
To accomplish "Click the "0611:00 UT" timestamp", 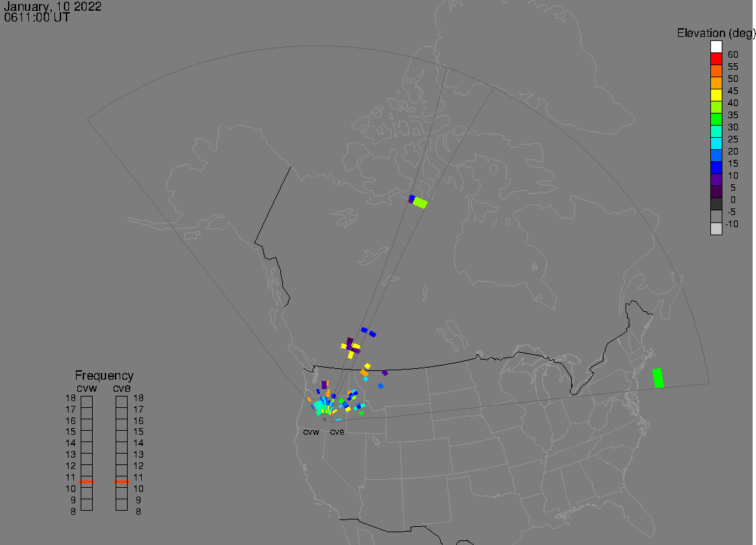I will coord(37,17).
